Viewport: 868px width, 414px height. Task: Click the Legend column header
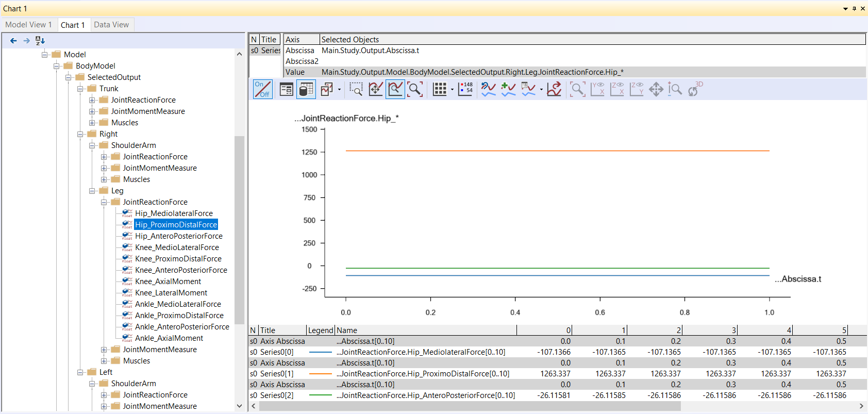[x=321, y=330]
